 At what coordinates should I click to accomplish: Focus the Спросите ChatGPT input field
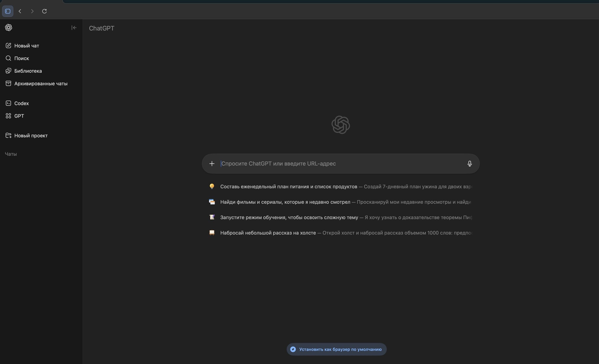coord(340,164)
